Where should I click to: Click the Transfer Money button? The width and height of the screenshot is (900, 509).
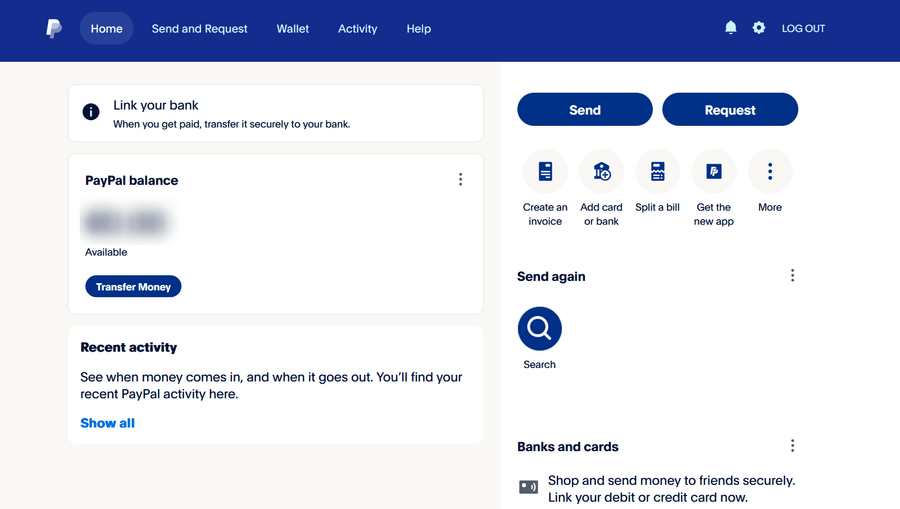(133, 286)
